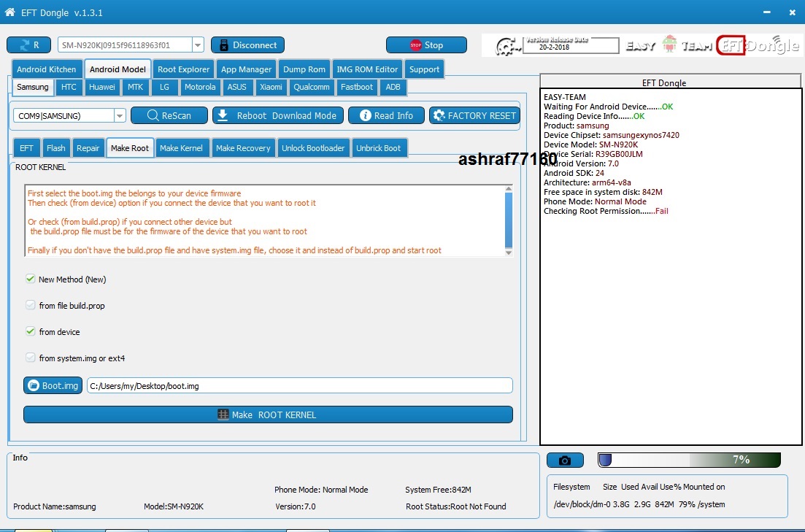
Task: Open the Repair sub-tab
Action: pyautogui.click(x=88, y=148)
